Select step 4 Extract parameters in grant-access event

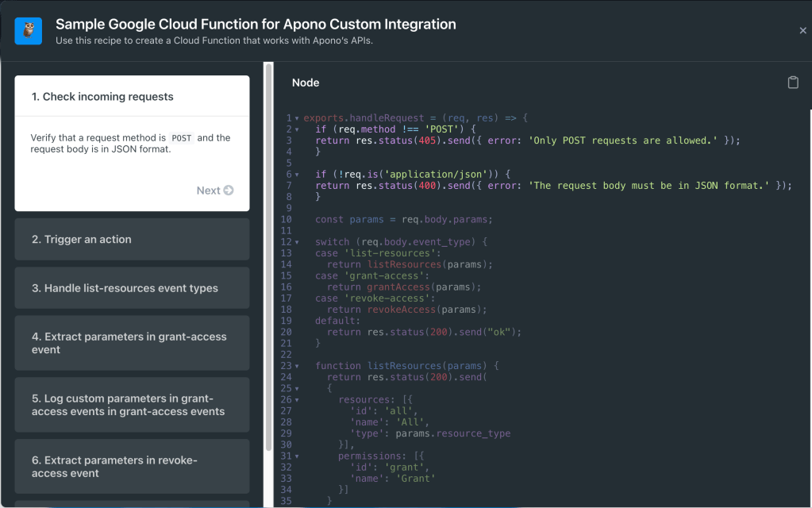point(132,343)
